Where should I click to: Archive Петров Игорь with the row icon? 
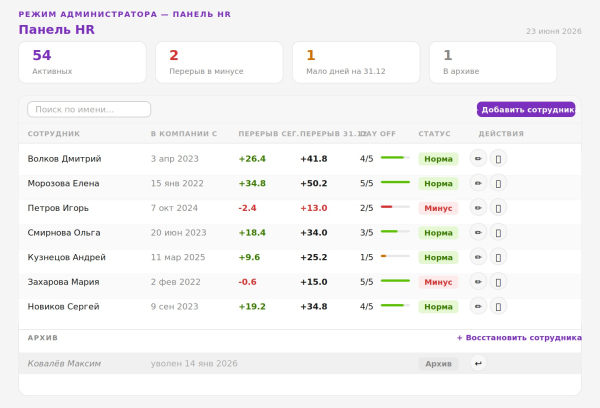(498, 208)
